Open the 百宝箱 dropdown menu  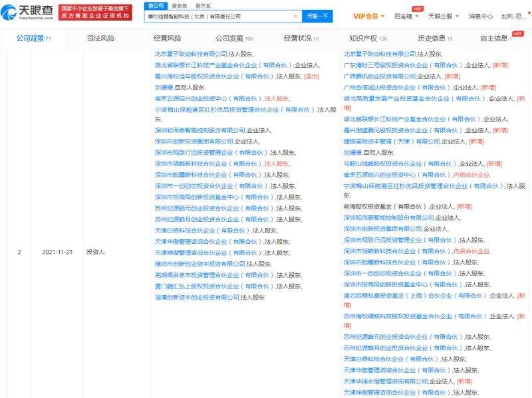(405, 16)
